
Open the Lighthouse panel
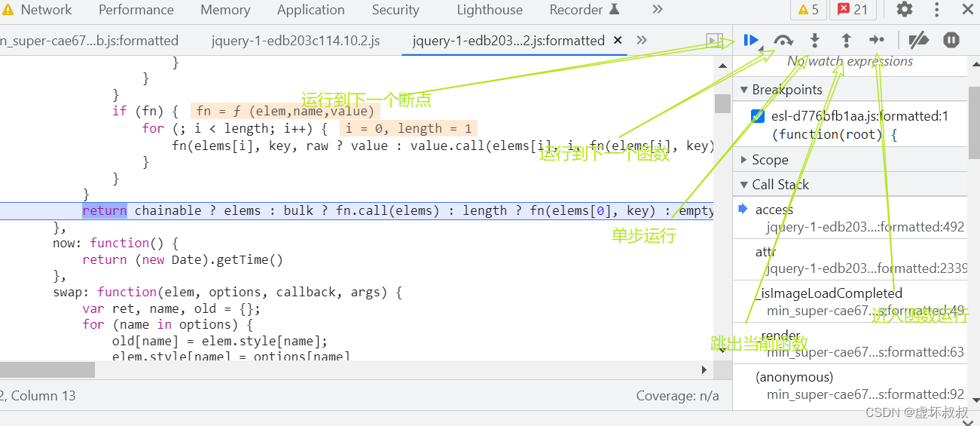[490, 10]
